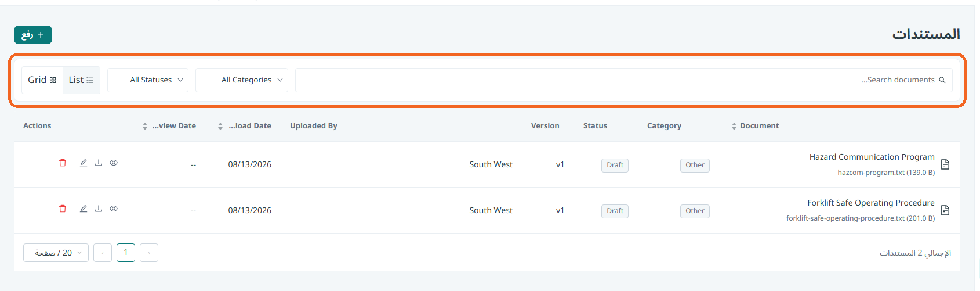The image size is (980, 291).
Task: Download the hazcom-program.txt file
Action: [99, 163]
